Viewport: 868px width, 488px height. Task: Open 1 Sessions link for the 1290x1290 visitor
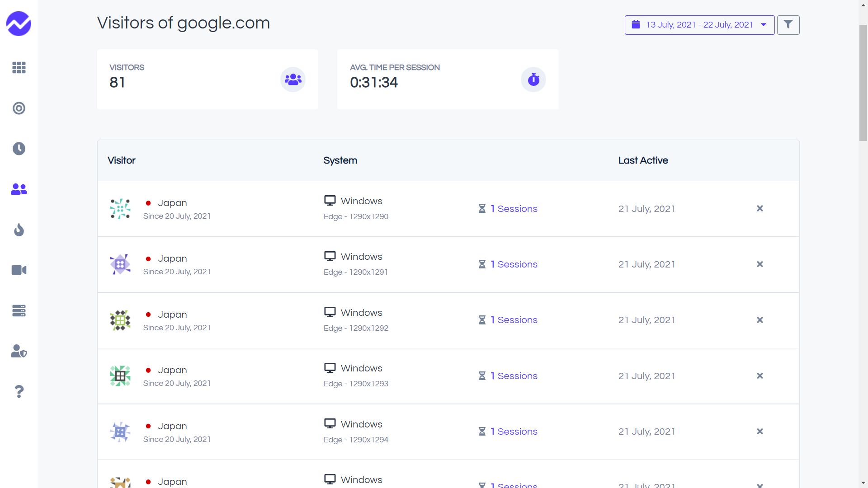click(514, 209)
